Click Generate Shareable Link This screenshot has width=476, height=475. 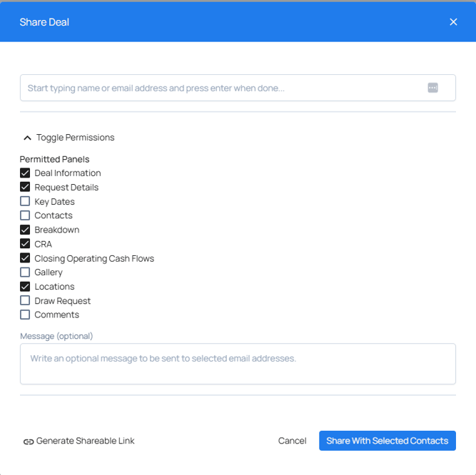[85, 441]
